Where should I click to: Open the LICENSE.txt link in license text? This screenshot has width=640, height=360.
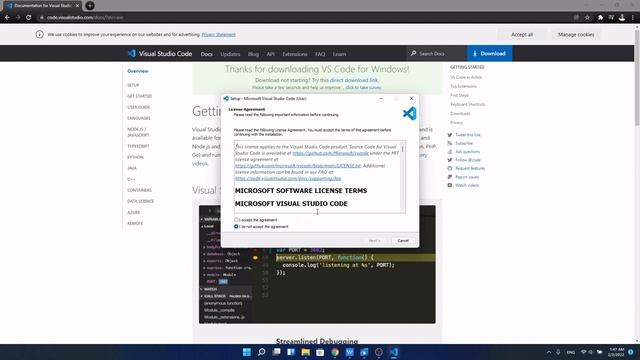(x=298, y=166)
